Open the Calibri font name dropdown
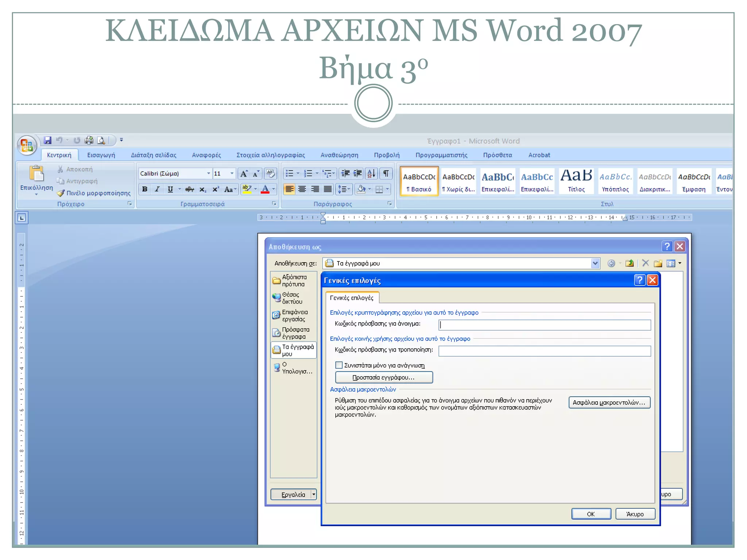The image size is (747, 560). (209, 174)
